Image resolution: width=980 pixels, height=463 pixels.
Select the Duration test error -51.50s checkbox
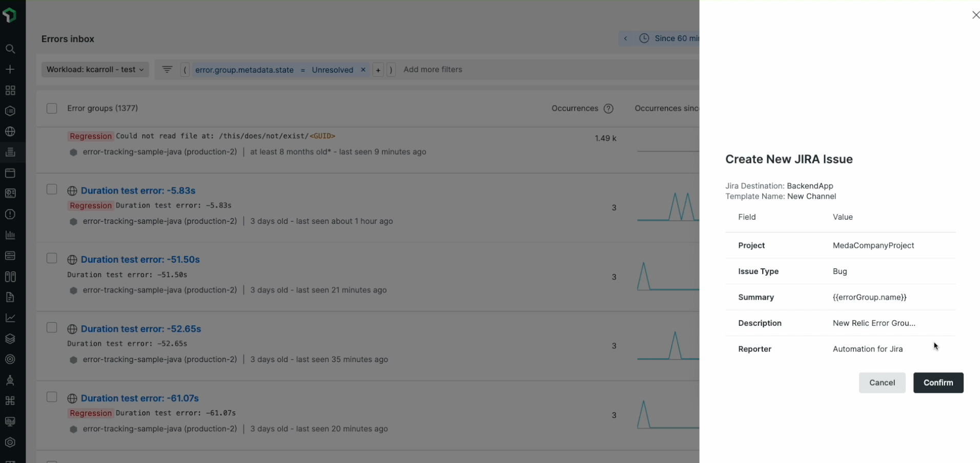point(52,258)
